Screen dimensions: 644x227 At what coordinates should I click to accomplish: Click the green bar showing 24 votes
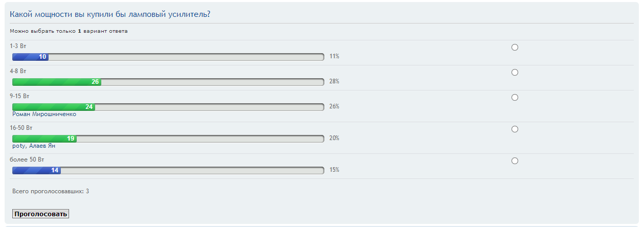coord(53,107)
